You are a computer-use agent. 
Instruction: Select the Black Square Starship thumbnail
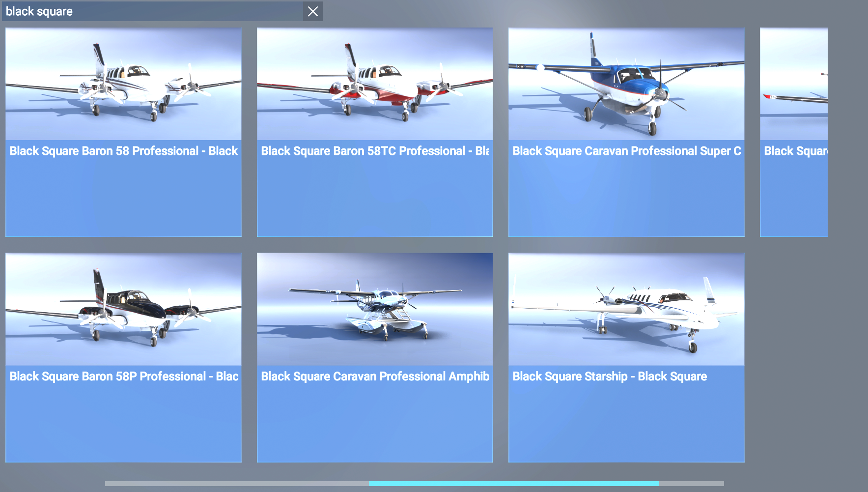point(626,309)
